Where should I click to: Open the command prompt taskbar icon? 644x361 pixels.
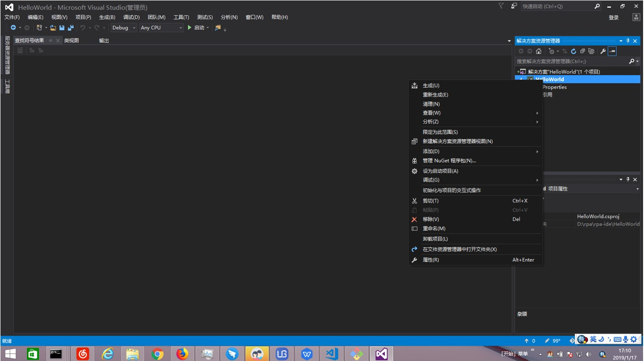click(56, 354)
